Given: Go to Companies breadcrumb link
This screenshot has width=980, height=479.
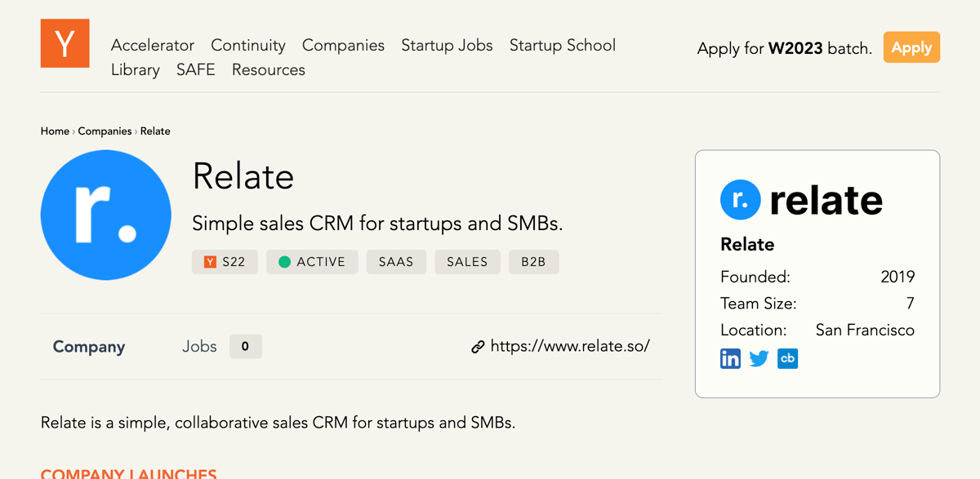Looking at the screenshot, I should click(x=105, y=131).
